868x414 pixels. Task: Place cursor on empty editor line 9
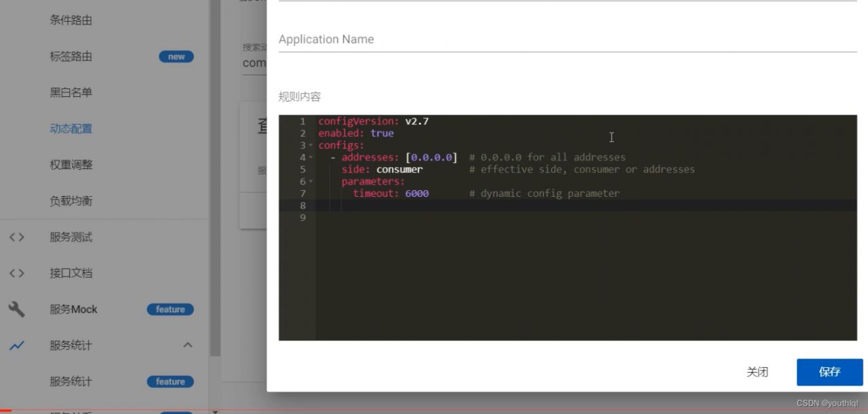tap(586, 218)
